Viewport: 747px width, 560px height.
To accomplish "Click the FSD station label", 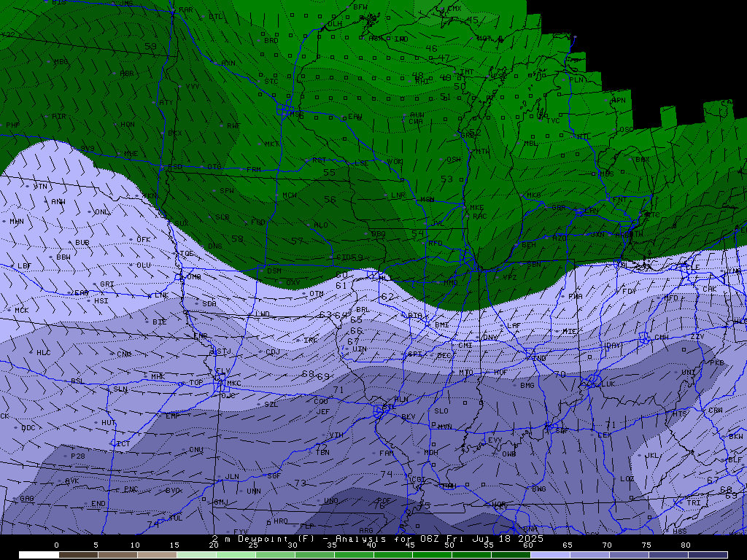I will pos(175,167).
